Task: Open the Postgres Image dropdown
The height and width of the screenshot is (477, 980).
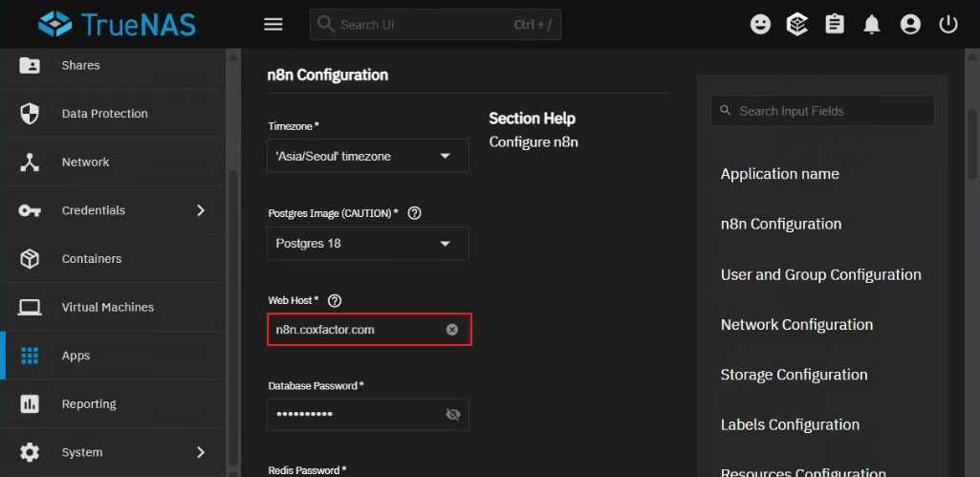Action: click(x=368, y=243)
